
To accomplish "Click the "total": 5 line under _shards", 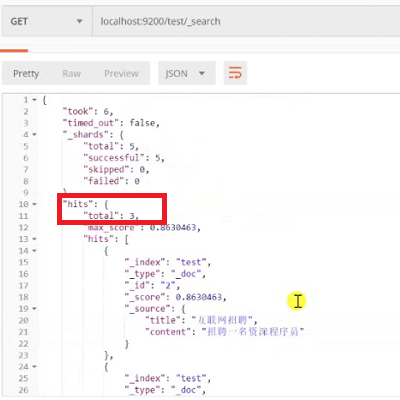I will pos(111,146).
